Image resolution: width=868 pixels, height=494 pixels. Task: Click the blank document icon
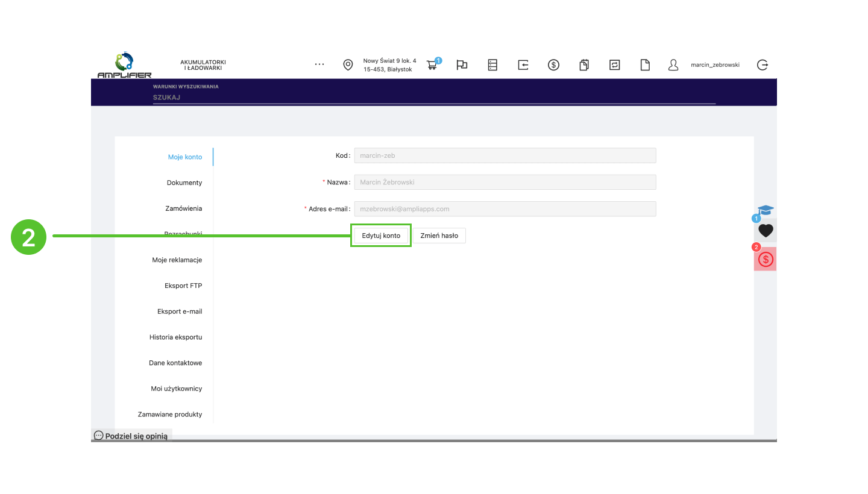(645, 65)
